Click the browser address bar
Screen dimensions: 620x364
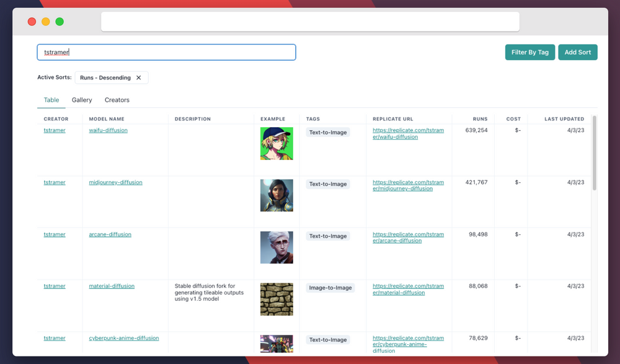pyautogui.click(x=310, y=21)
